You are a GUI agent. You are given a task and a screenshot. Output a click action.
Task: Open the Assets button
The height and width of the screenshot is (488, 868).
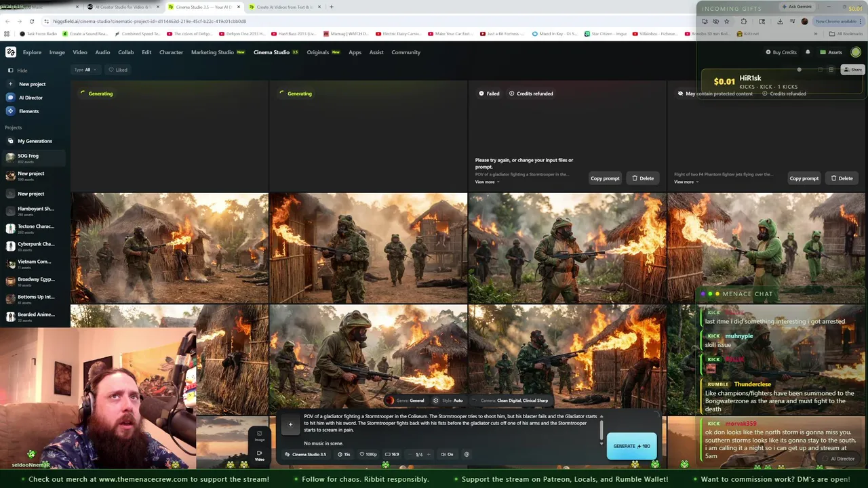coord(831,52)
